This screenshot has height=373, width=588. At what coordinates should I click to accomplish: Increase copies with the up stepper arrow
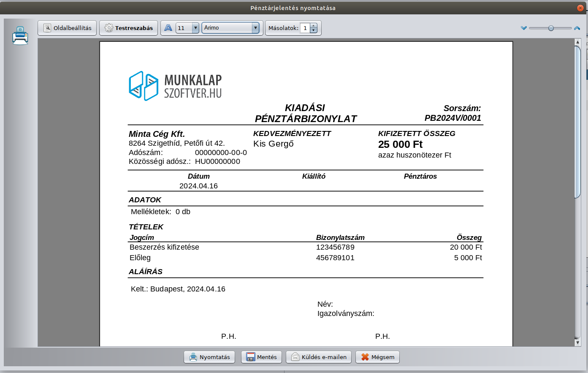point(314,26)
